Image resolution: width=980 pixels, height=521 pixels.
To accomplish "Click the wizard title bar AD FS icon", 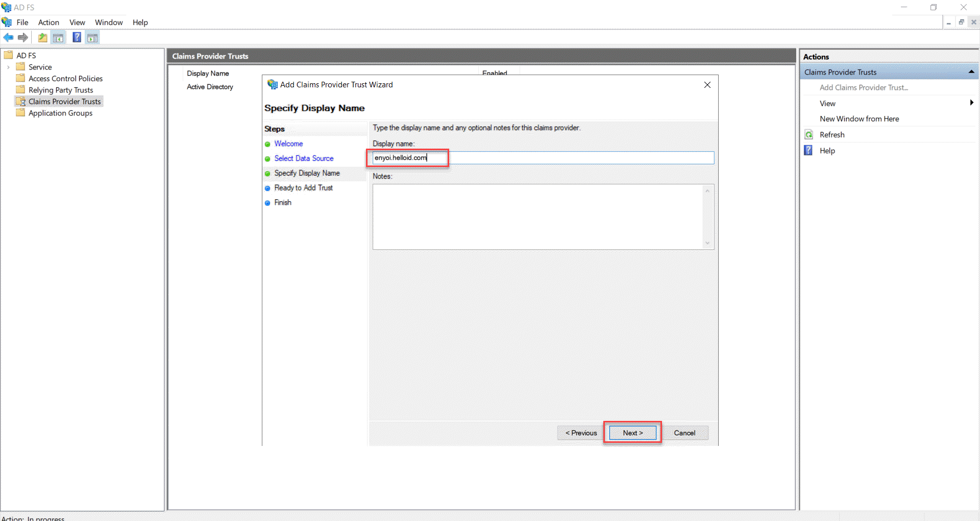I will click(273, 84).
